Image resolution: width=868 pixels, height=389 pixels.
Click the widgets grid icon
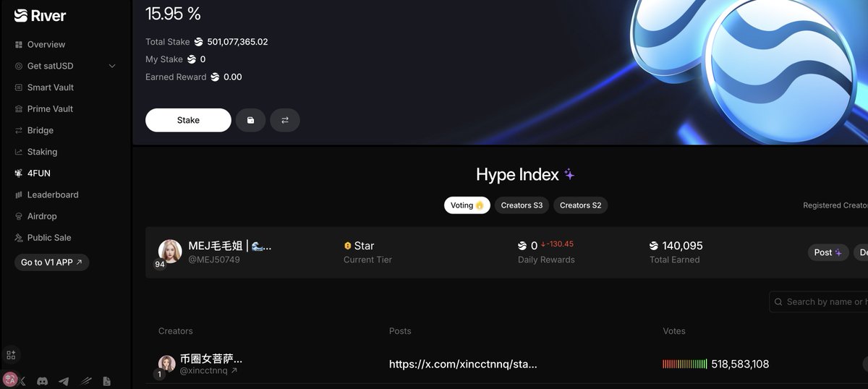[11, 355]
